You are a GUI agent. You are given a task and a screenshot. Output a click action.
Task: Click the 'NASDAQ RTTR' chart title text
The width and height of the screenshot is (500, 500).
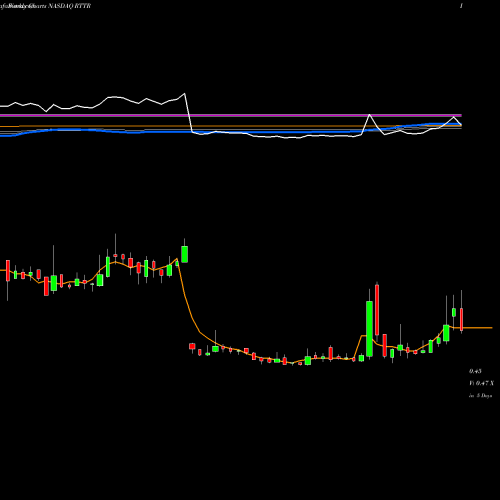pos(70,6)
